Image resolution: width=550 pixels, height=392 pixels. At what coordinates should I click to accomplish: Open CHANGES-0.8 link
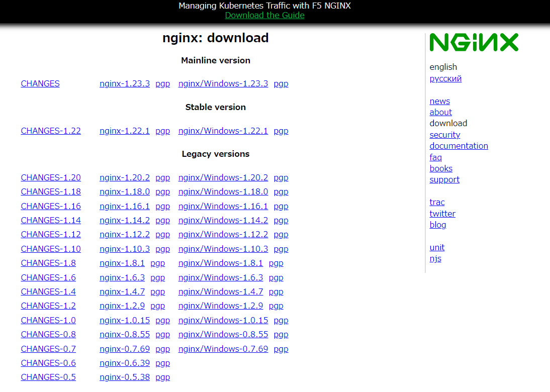(x=48, y=335)
